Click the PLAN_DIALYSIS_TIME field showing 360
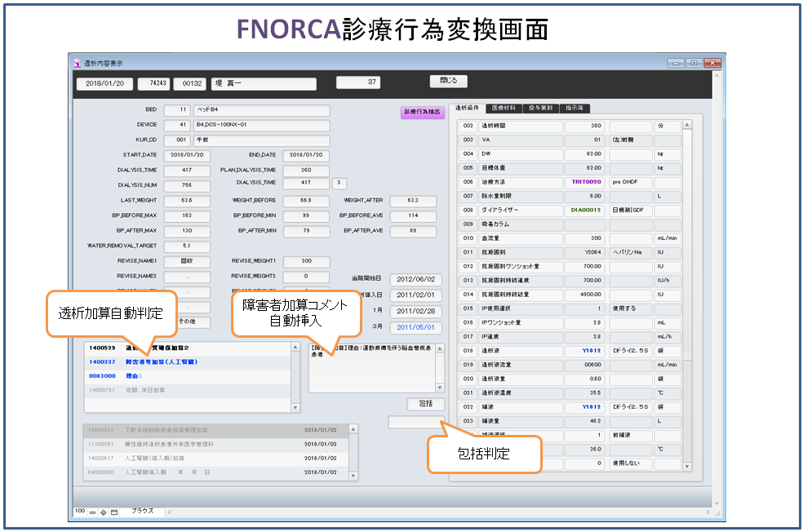 point(306,171)
